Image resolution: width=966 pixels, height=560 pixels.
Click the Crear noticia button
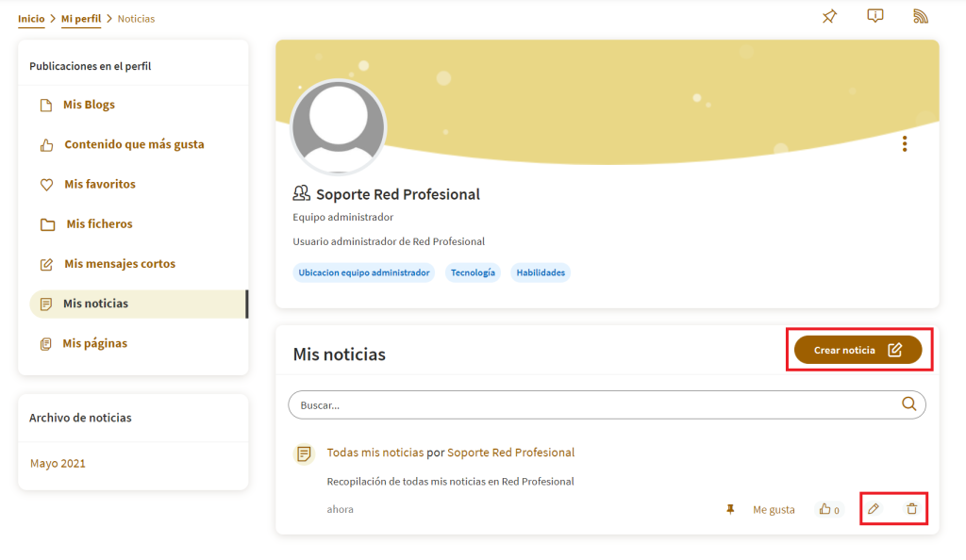pyautogui.click(x=858, y=350)
